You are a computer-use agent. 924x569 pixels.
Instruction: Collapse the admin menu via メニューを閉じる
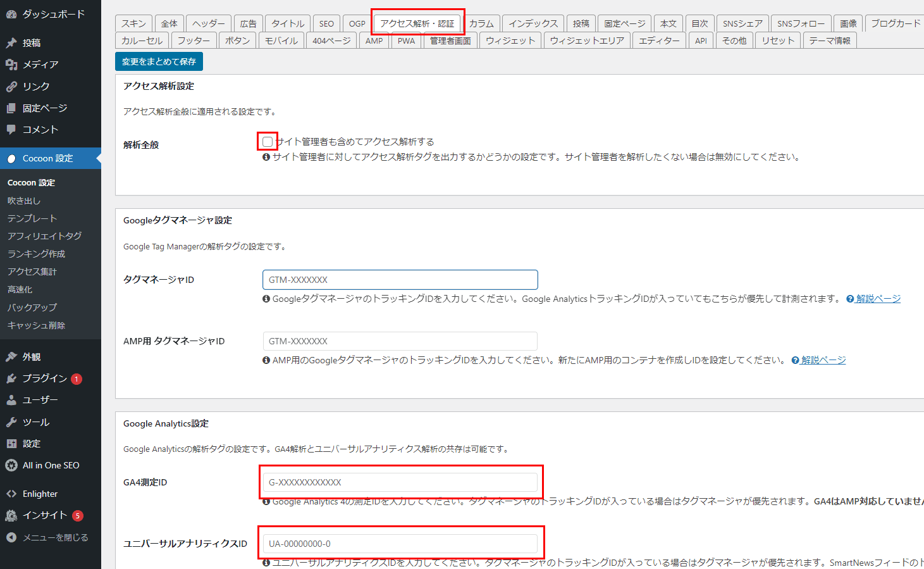[x=13, y=537]
